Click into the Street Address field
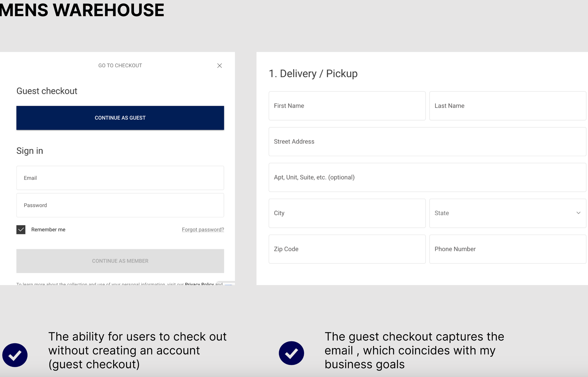588x377 pixels. [427, 142]
